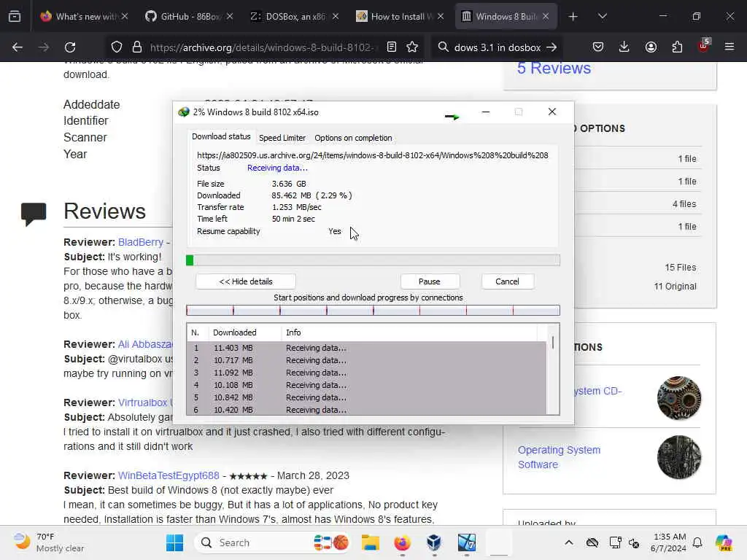Click the connections download progress bar
This screenshot has height=560, width=747.
(x=373, y=311)
